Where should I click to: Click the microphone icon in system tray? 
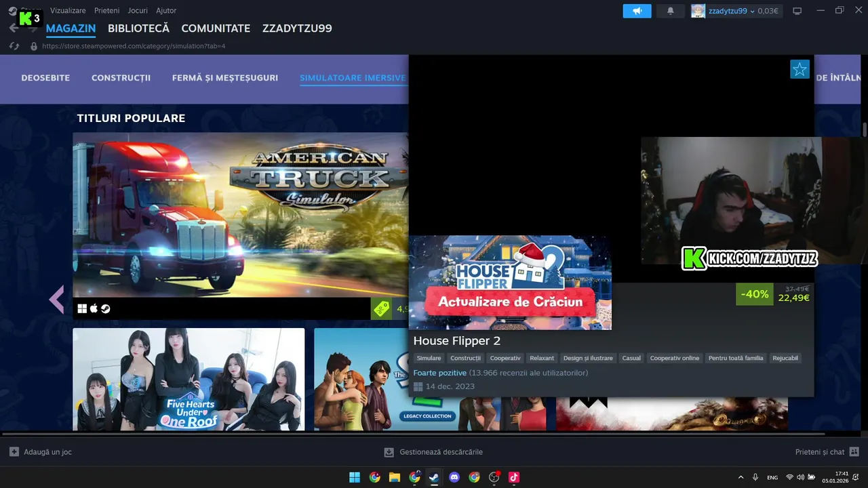click(755, 477)
